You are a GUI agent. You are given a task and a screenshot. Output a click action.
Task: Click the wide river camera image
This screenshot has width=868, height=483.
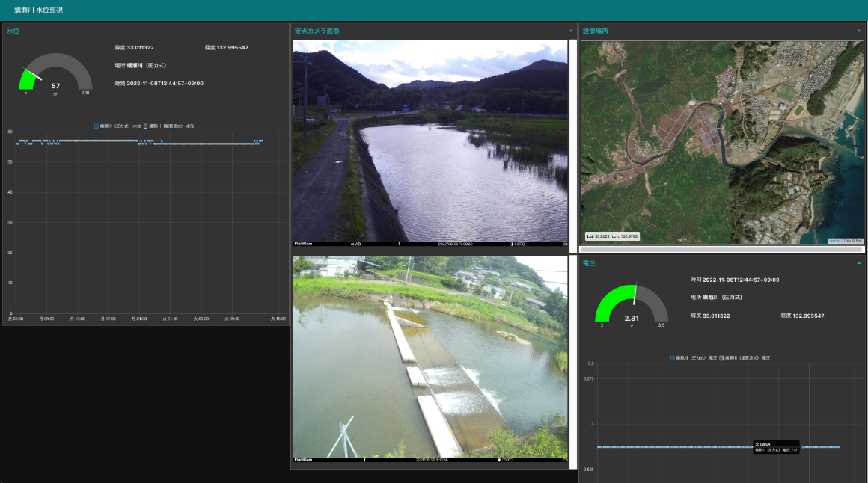click(430, 143)
